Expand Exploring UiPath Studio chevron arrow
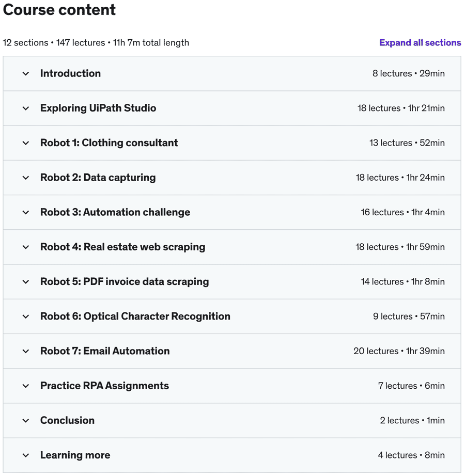This screenshot has width=465, height=476. [x=26, y=108]
